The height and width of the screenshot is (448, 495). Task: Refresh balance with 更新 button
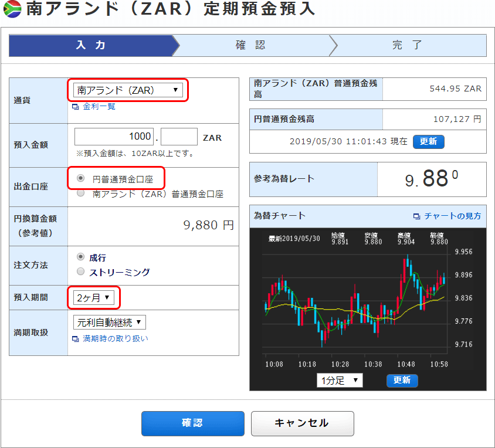429,142
